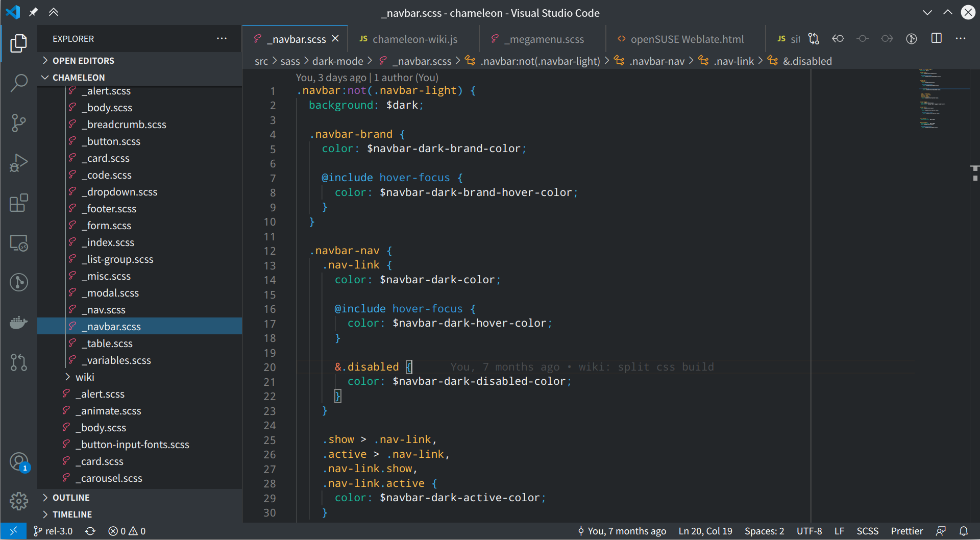The image size is (980, 540).
Task: Open the Source Control view
Action: (x=19, y=122)
